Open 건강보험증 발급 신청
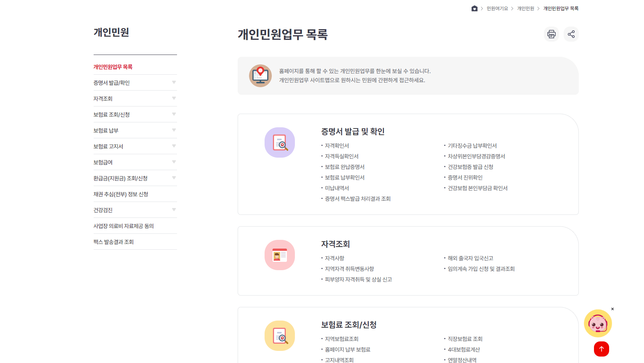The image size is (644, 363). [470, 167]
